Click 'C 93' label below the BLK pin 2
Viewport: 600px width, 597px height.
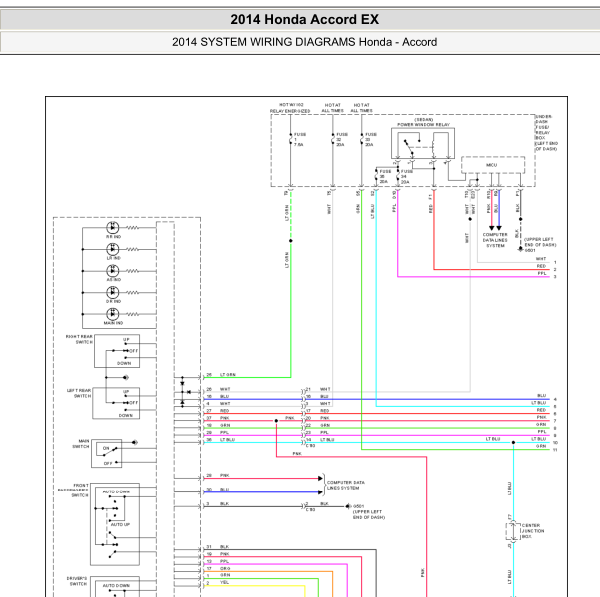(310, 509)
